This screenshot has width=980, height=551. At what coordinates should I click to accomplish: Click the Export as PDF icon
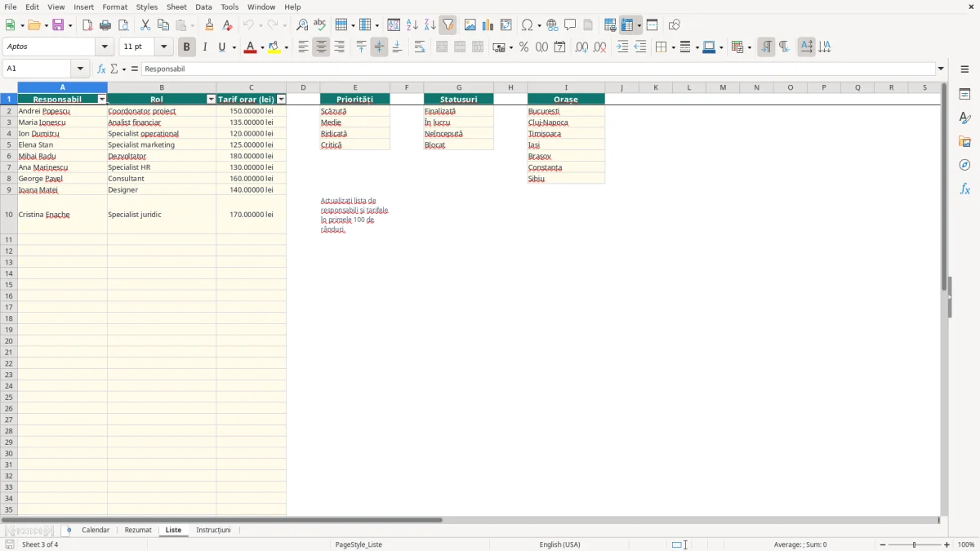coord(87,25)
